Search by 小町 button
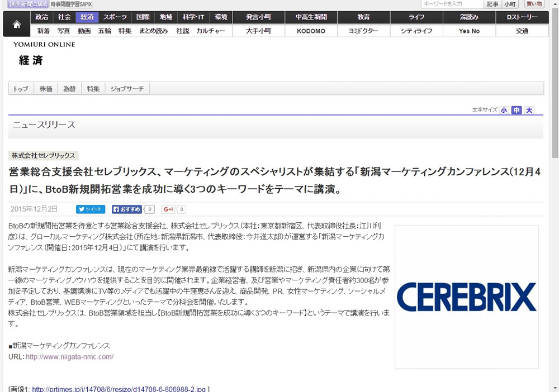 pyautogui.click(x=510, y=4)
